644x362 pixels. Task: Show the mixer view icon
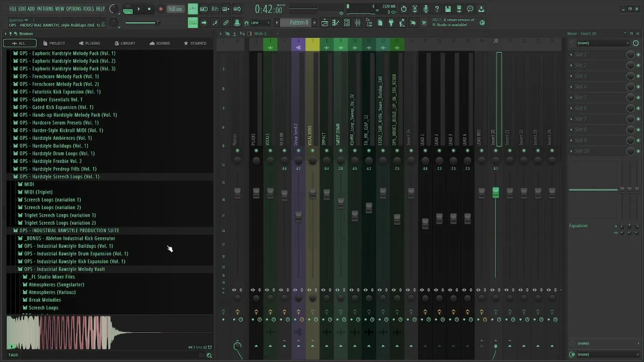coord(358,23)
